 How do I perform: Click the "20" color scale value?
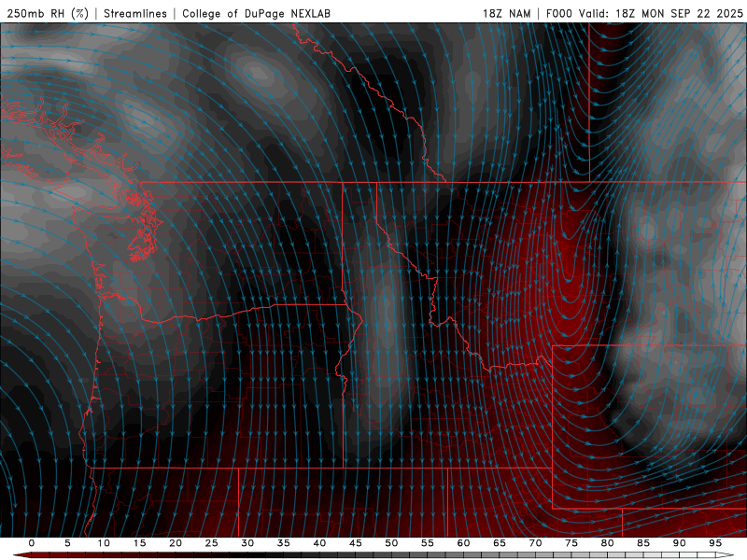pyautogui.click(x=176, y=543)
